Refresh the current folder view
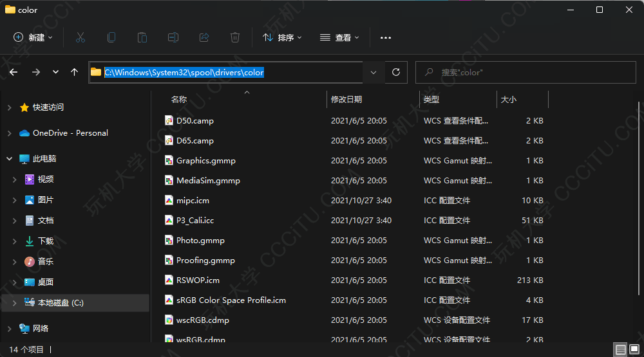The image size is (644, 357). point(396,72)
